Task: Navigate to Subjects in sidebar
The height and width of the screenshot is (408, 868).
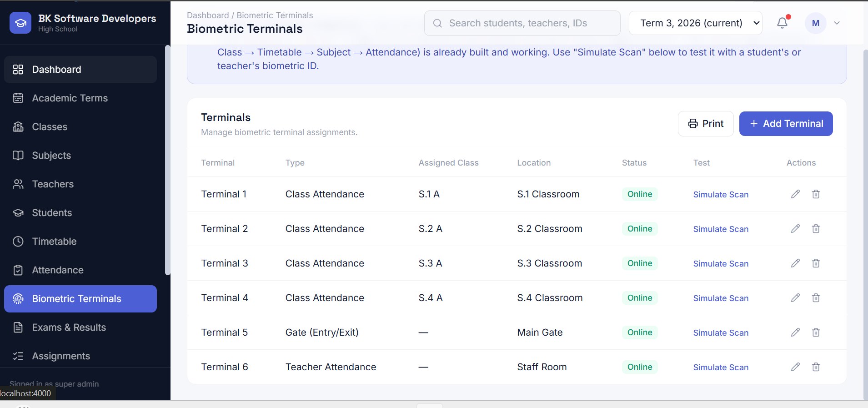Action: 80,156
